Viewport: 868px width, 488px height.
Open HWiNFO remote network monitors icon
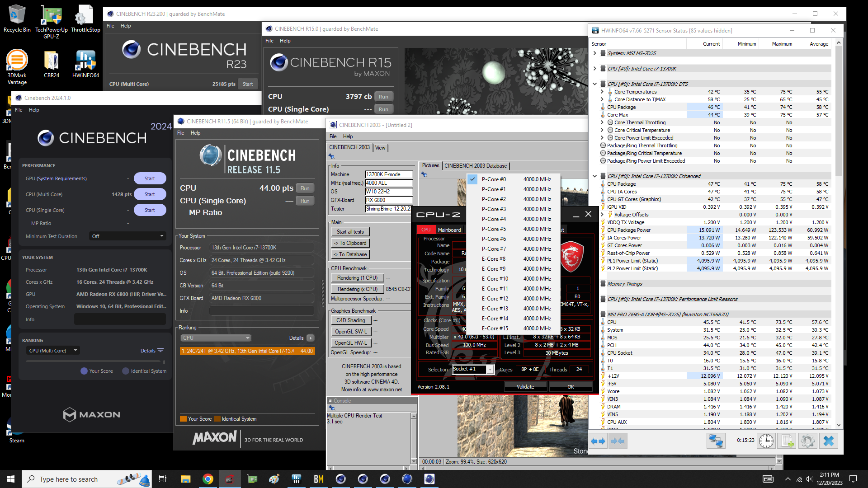(x=716, y=441)
